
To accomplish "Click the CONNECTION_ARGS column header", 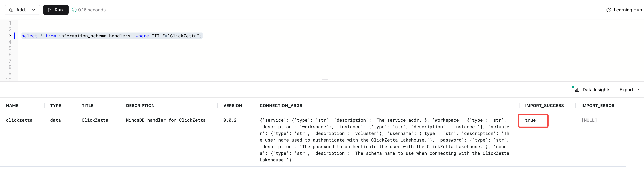I will coord(281,106).
